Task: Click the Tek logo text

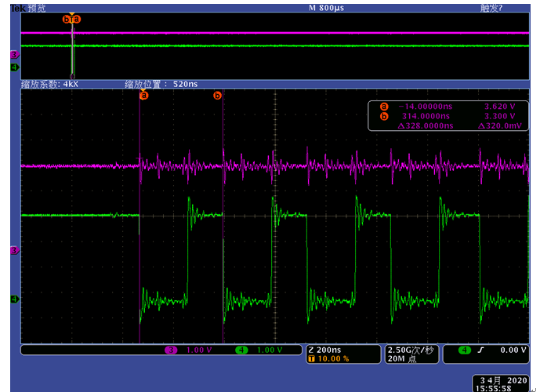Action: pos(18,8)
